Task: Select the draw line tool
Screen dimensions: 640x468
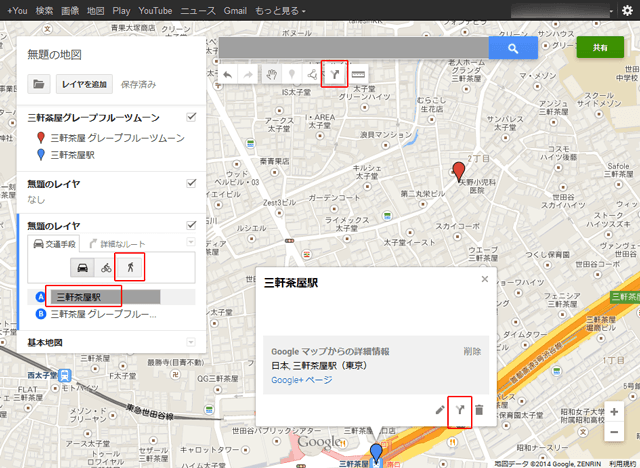Action: click(x=312, y=74)
